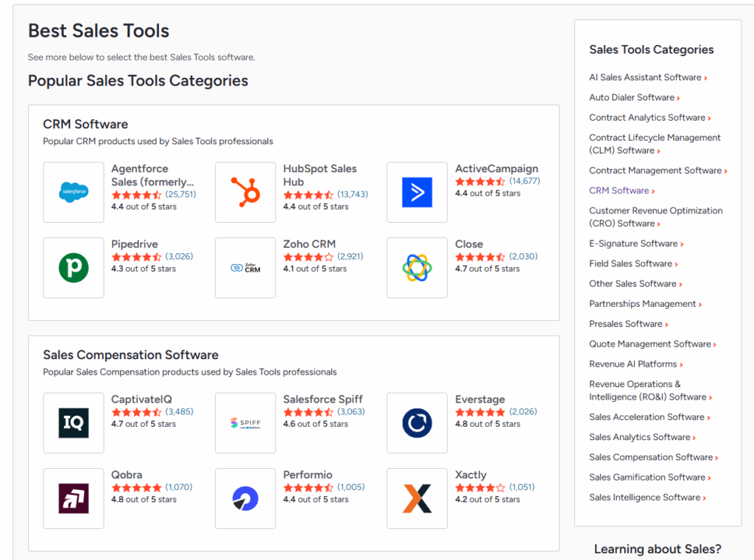754x560 pixels.
Task: Click the CaptivateIQ IQ logo
Action: click(74, 423)
